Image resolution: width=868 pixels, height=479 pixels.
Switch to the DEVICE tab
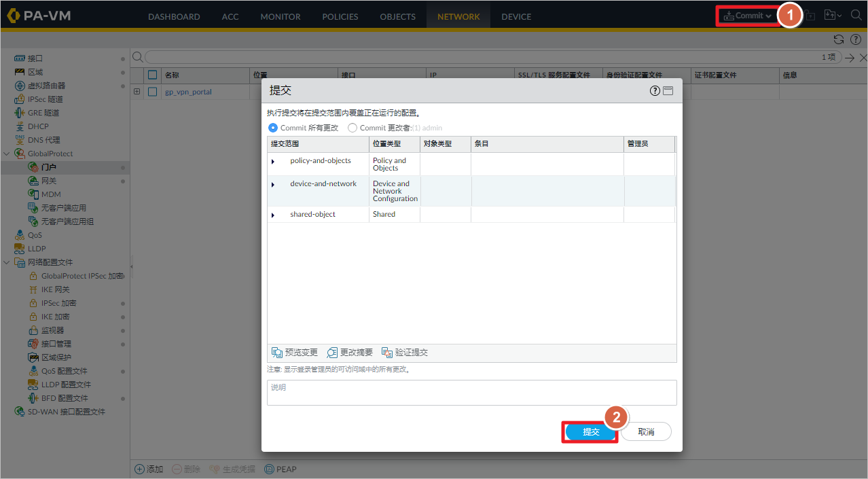point(516,16)
